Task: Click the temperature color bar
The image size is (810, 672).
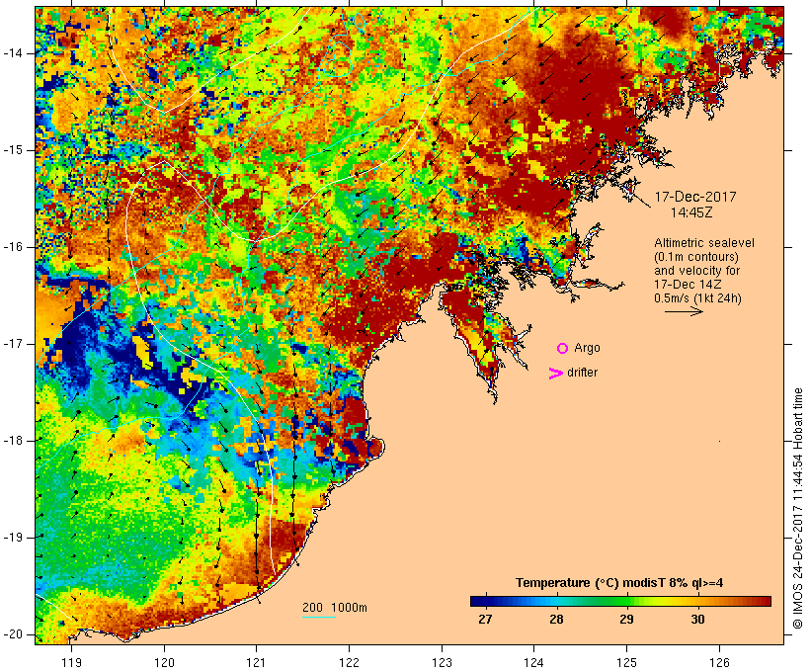Action: click(x=620, y=601)
